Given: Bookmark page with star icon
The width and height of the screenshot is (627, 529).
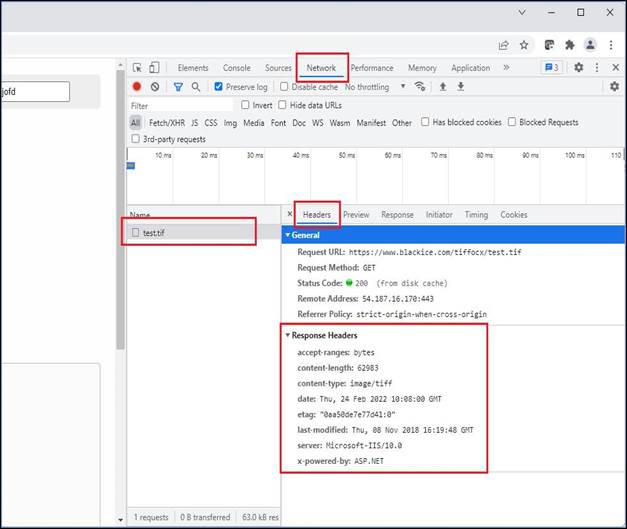Looking at the screenshot, I should tap(524, 44).
